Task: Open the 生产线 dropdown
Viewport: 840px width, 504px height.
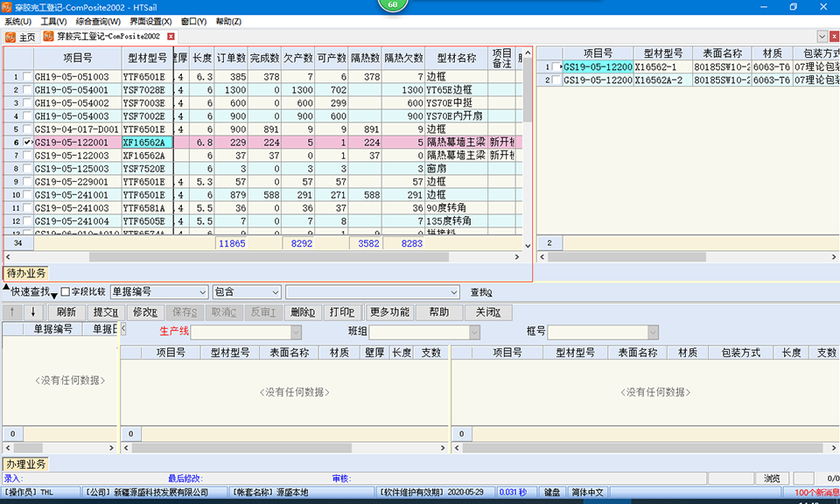Action: 297,332
